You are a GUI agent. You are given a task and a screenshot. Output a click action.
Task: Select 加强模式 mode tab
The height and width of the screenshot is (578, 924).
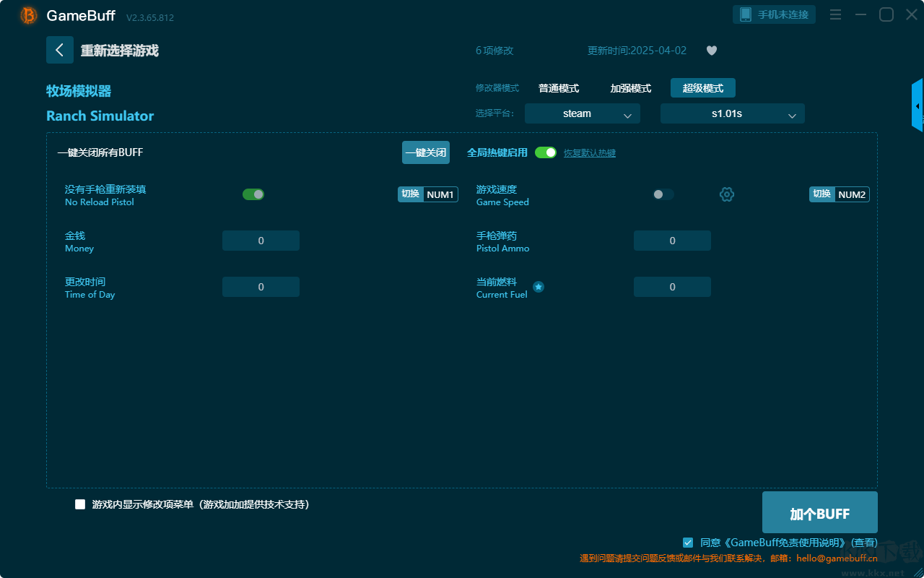click(x=631, y=88)
